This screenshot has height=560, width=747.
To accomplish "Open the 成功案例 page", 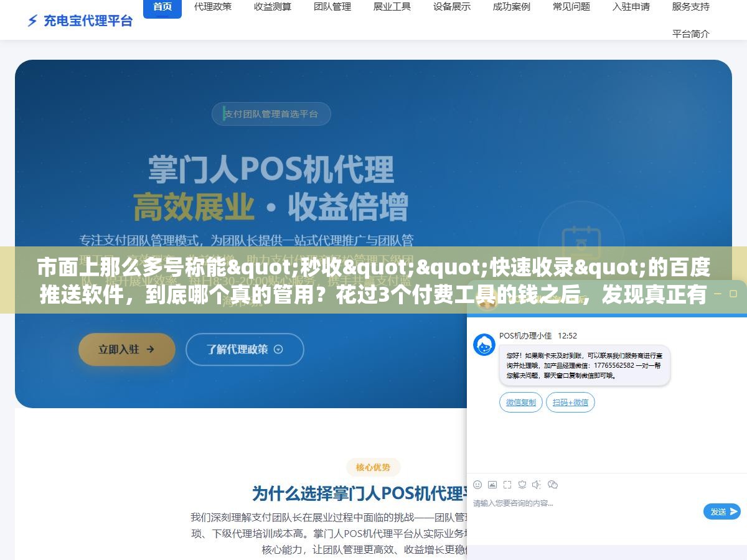I will pos(512,7).
